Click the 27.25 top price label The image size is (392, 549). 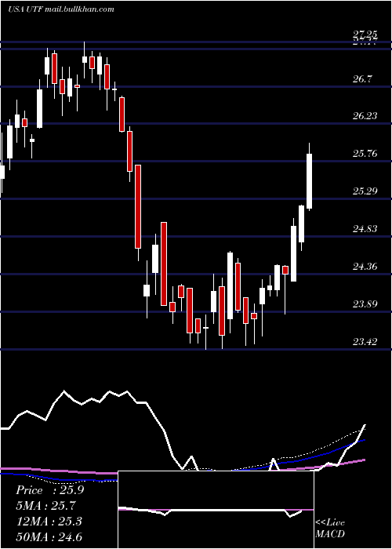click(x=365, y=35)
